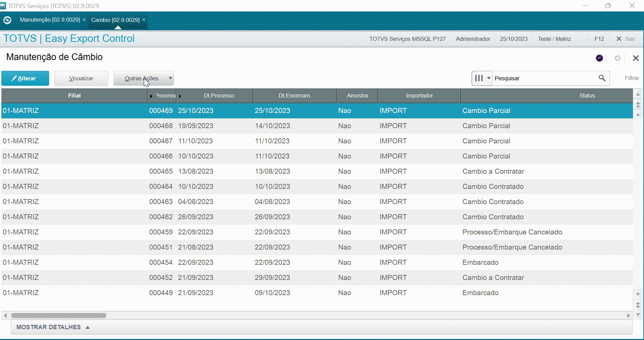Click the horizontal scrollbar right arrow
Screen dimensions: 644x340
point(628,316)
